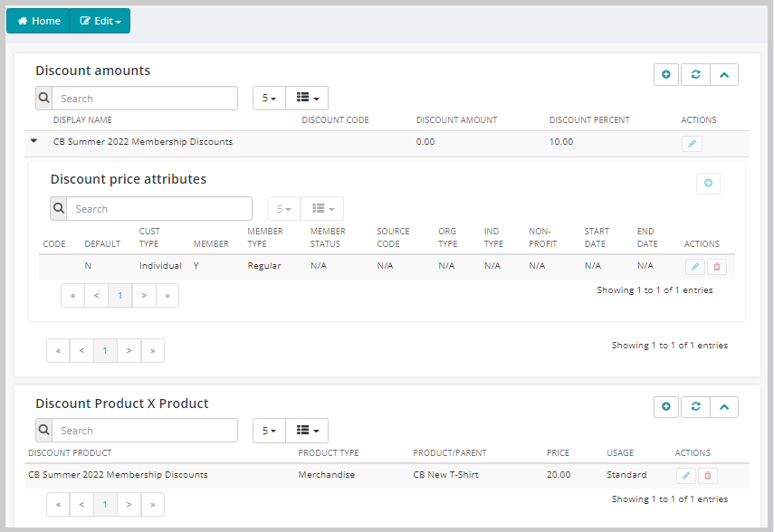Add a new Discount Product X Product entry
Image resolution: width=774 pixels, height=532 pixels.
pyautogui.click(x=666, y=406)
